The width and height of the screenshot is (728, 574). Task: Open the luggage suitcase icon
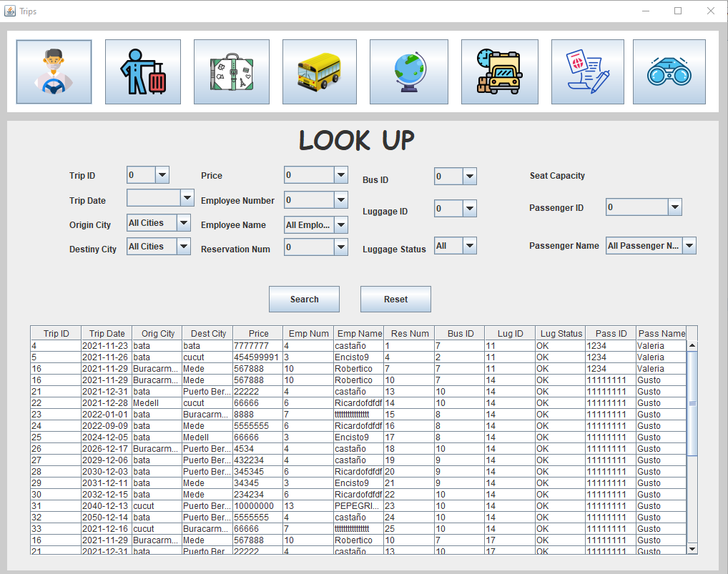pyautogui.click(x=232, y=71)
